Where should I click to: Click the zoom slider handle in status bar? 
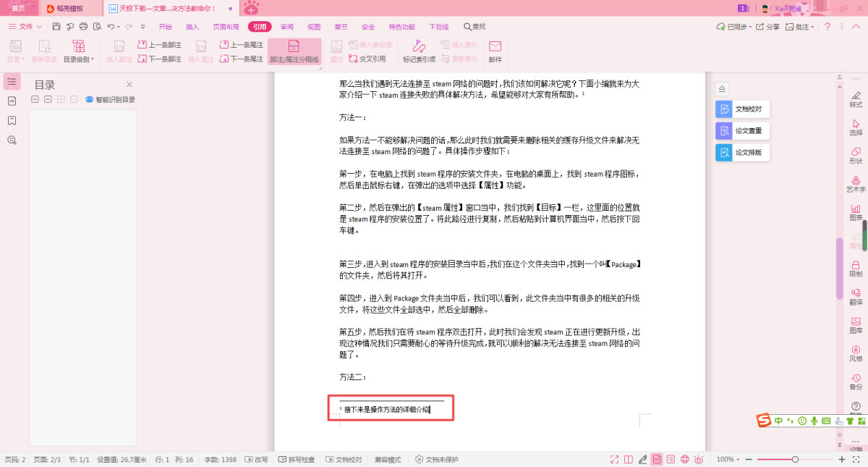pyautogui.click(x=795, y=460)
